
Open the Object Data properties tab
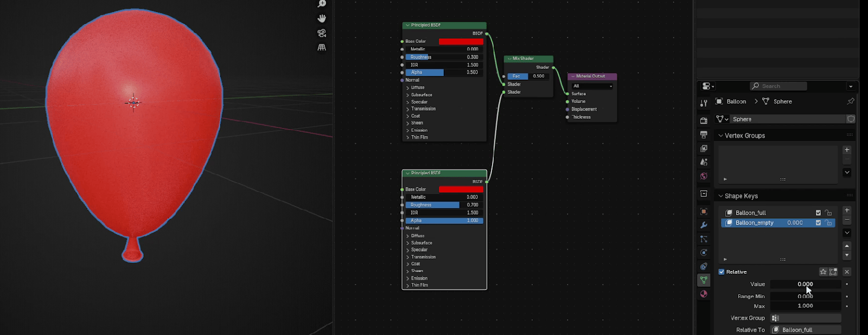click(704, 280)
